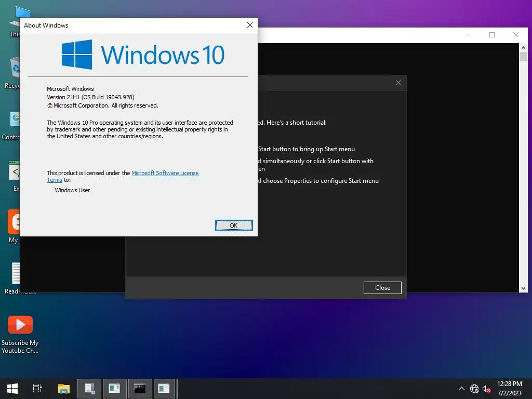Minimize the background window
Viewport: 532px width, 399px height.
(469, 35)
